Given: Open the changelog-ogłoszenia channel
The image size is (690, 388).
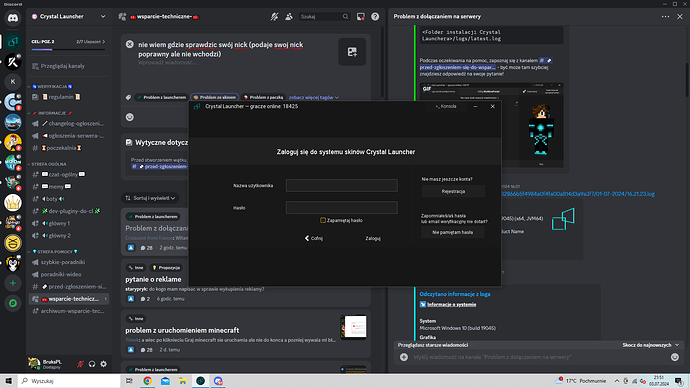Looking at the screenshot, I should tap(69, 124).
